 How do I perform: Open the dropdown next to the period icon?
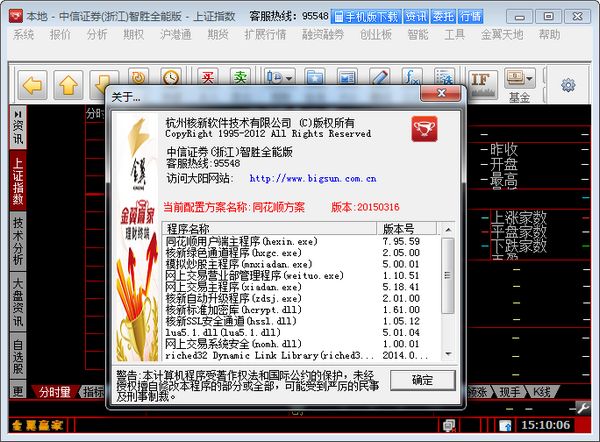coord(289,78)
